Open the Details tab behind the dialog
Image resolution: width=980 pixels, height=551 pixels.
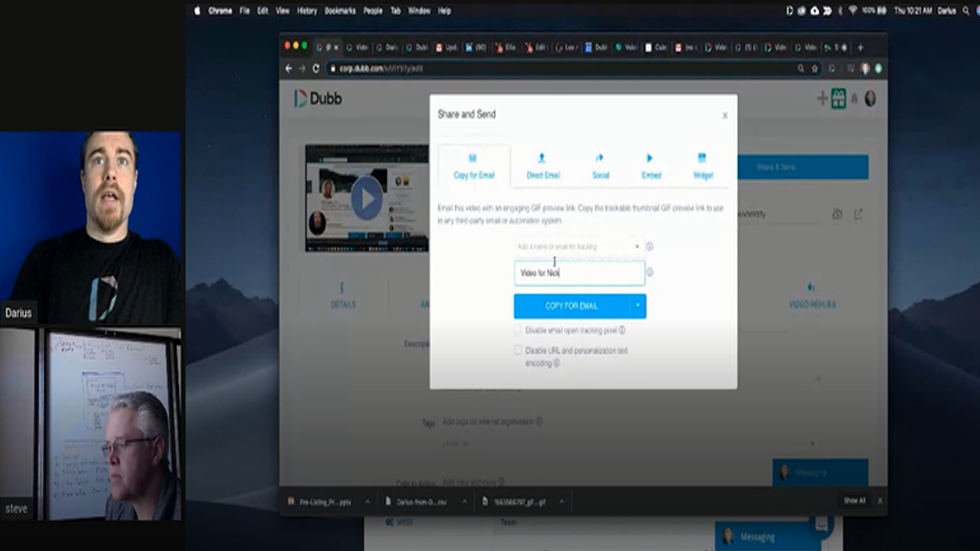[342, 296]
